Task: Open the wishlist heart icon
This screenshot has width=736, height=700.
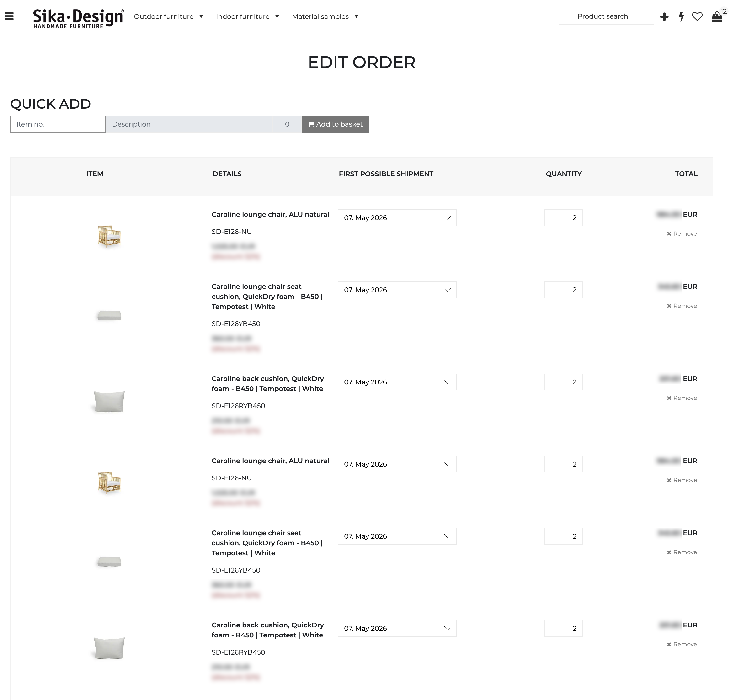Action: click(x=697, y=16)
